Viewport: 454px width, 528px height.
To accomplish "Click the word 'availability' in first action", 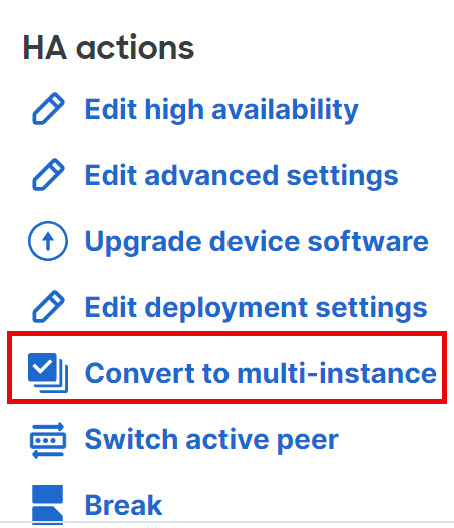I will click(x=285, y=110).
